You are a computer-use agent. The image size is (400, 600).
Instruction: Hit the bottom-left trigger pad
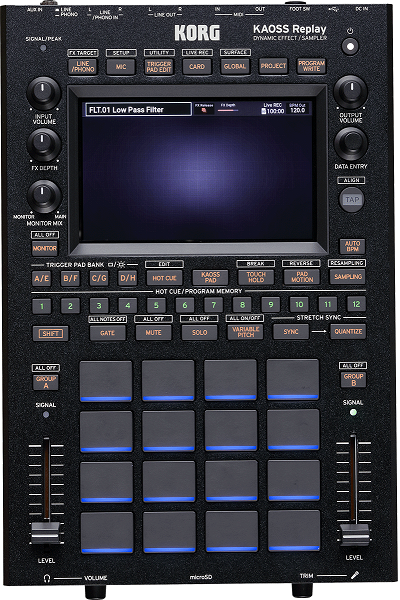pyautogui.click(x=107, y=533)
